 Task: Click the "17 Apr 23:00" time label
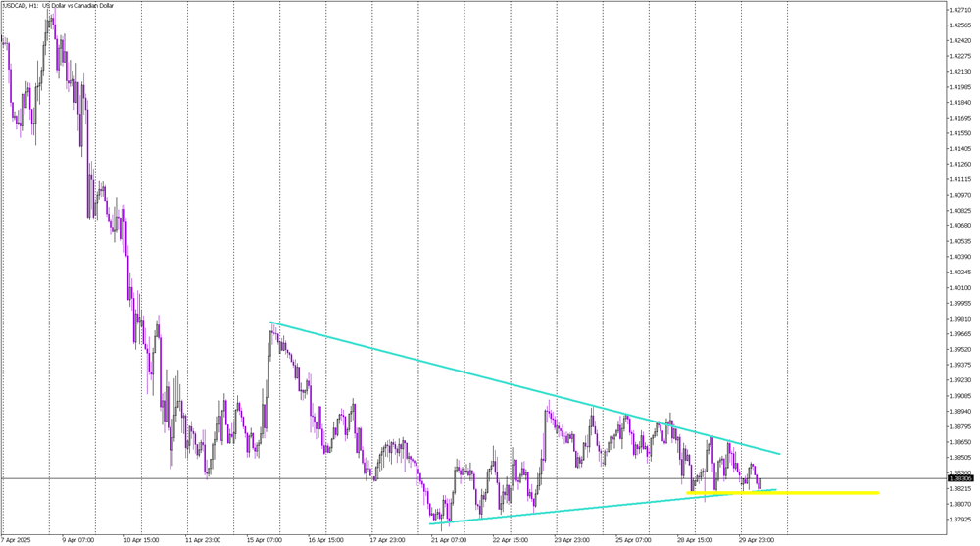(x=387, y=540)
